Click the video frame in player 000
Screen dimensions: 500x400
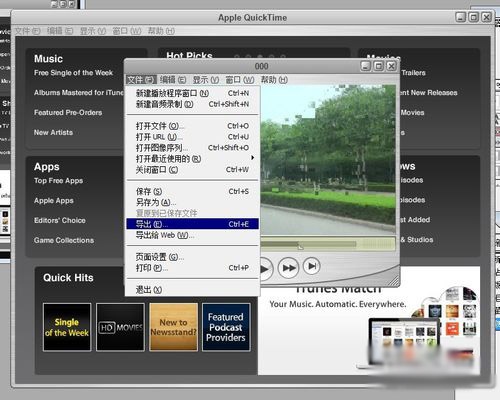(328, 159)
